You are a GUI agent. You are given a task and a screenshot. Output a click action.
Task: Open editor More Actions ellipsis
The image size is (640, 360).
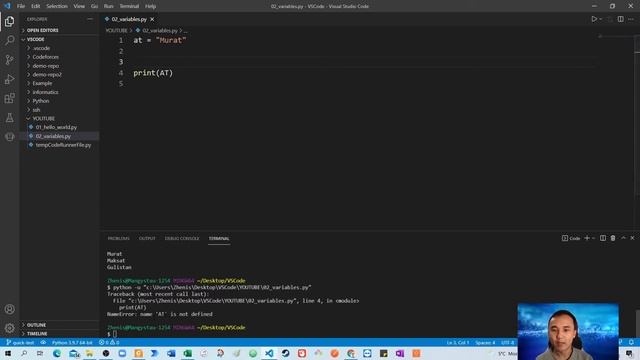click(x=631, y=19)
